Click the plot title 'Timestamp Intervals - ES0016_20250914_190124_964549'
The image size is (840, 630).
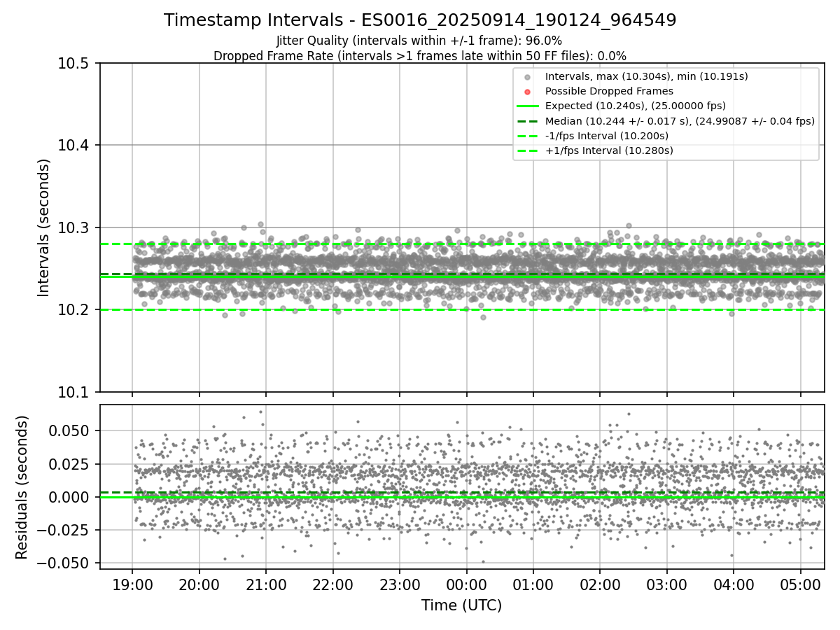pyautogui.click(x=420, y=20)
